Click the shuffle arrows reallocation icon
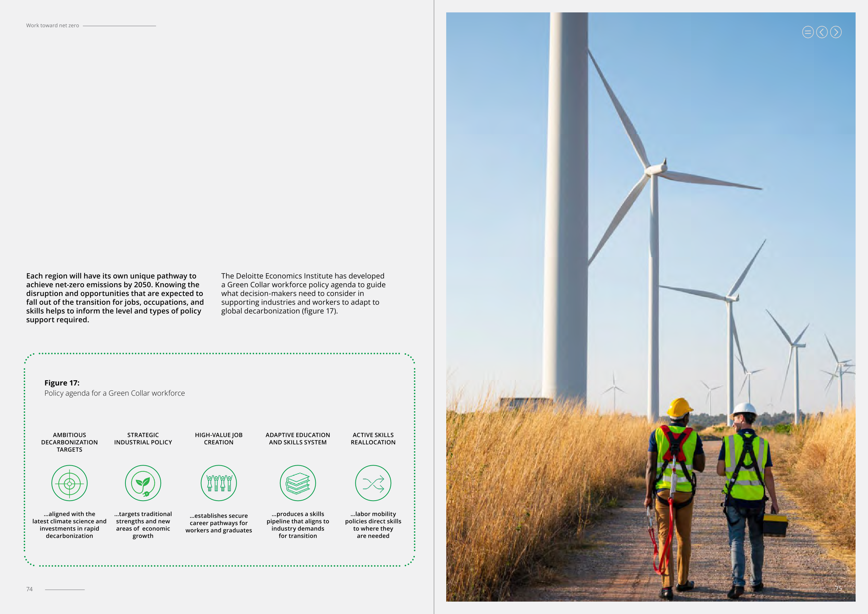868x614 pixels. click(x=373, y=483)
